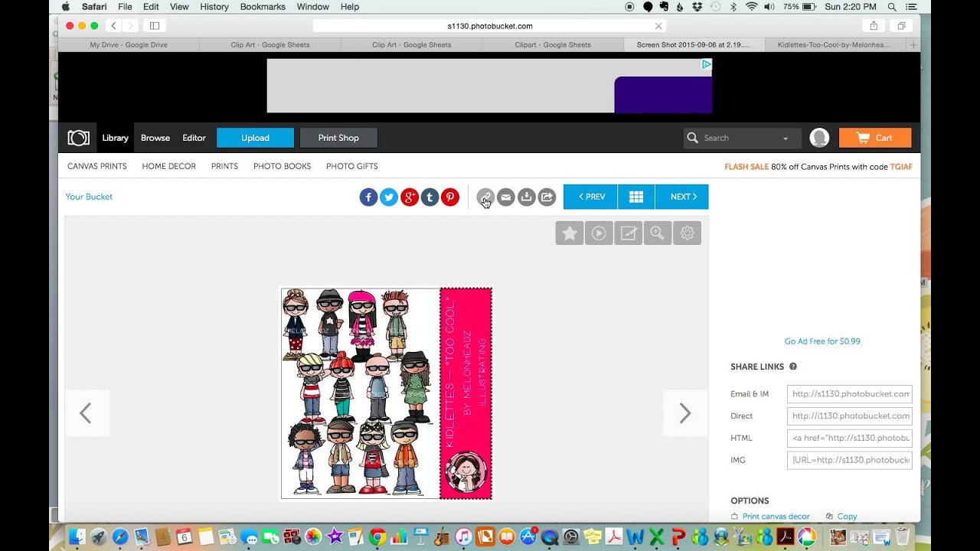980x551 pixels.
Task: Select the Email & IM link field
Action: (x=850, y=394)
